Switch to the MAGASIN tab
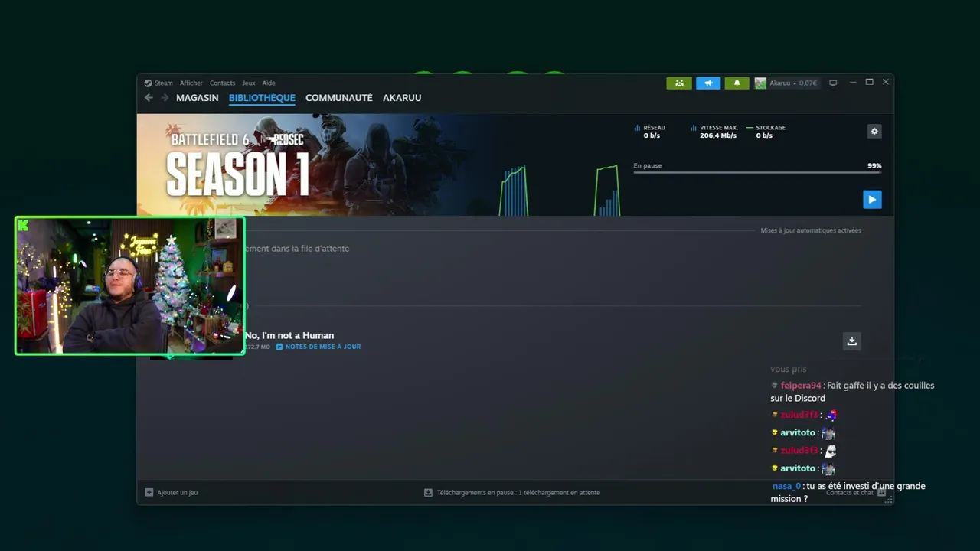 [198, 98]
